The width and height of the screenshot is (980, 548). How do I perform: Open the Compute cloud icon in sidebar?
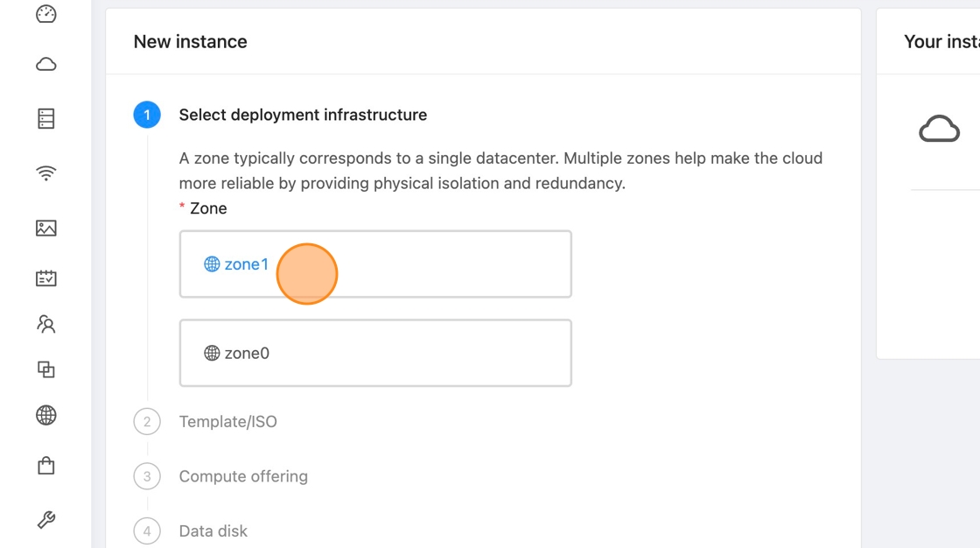[46, 65]
